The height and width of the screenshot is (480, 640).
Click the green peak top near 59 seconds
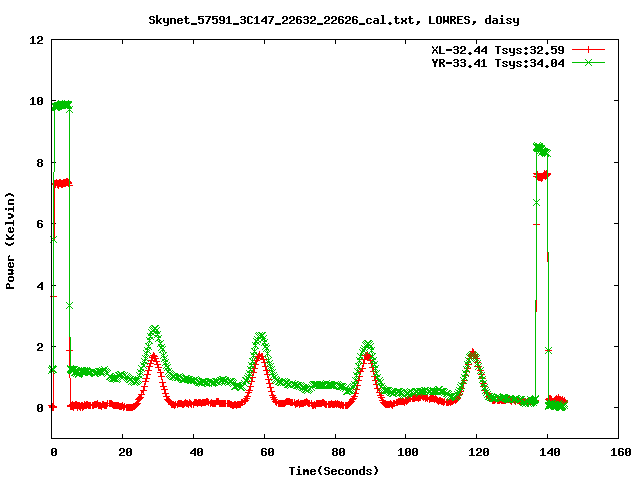click(260, 336)
